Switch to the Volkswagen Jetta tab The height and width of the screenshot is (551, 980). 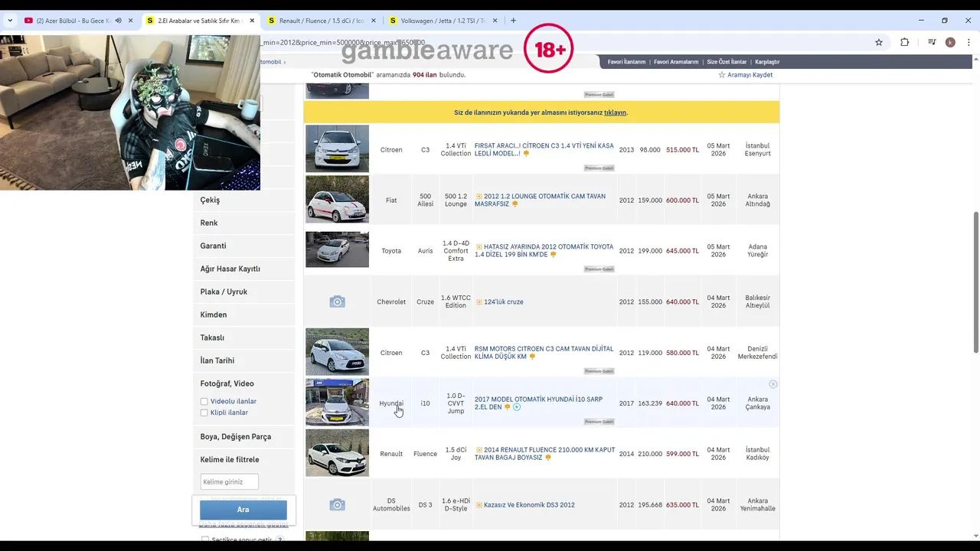coord(443,21)
